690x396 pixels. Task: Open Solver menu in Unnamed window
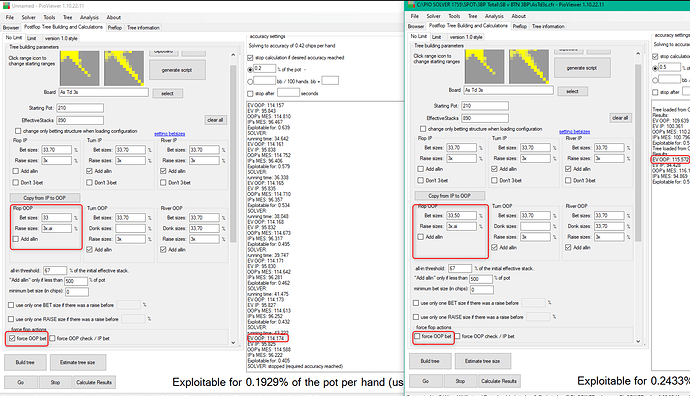(29, 17)
